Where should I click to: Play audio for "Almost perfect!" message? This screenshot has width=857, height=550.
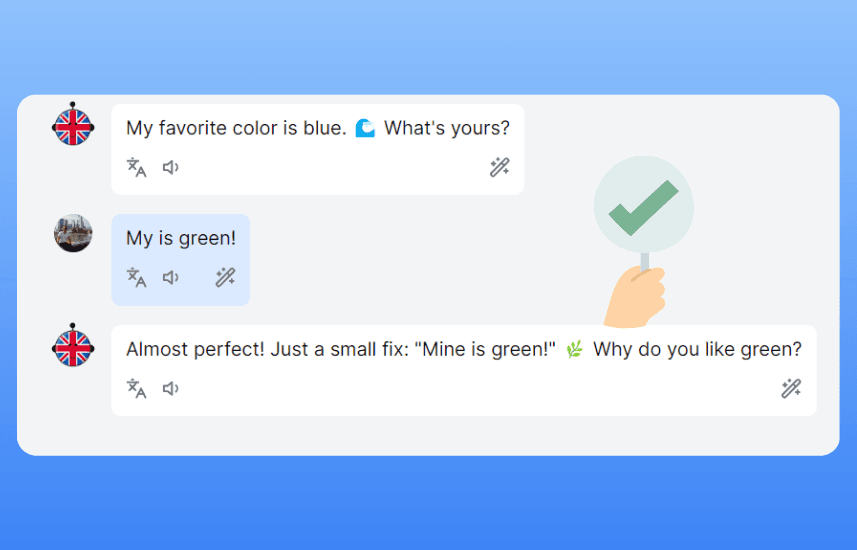171,389
